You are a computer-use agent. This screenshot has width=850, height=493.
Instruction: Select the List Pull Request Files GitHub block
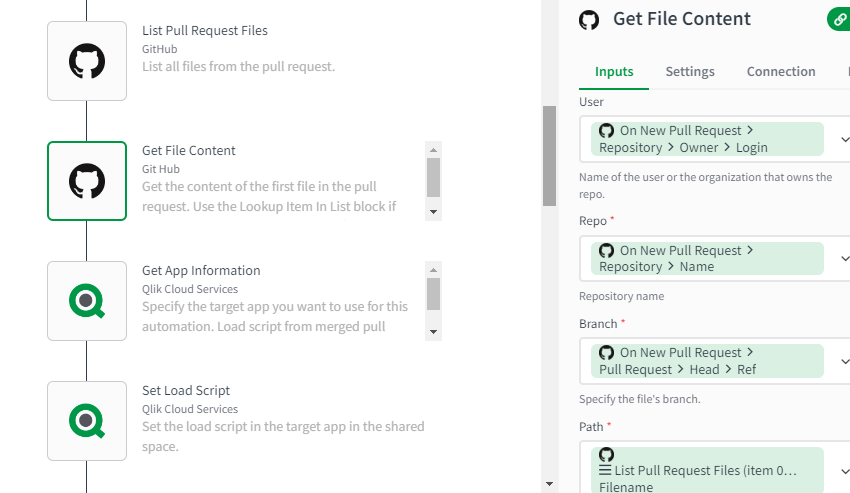(87, 61)
